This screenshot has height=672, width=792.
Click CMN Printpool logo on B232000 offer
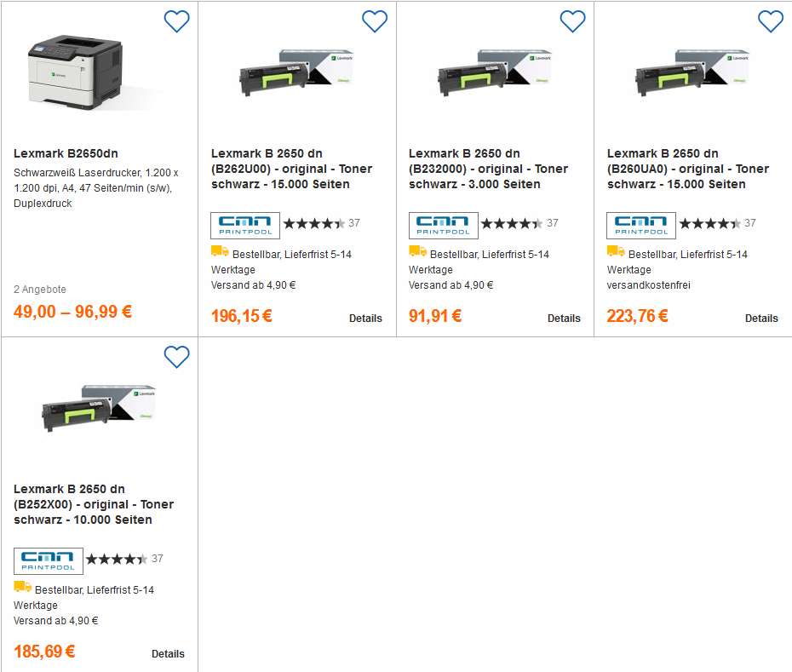tap(443, 225)
